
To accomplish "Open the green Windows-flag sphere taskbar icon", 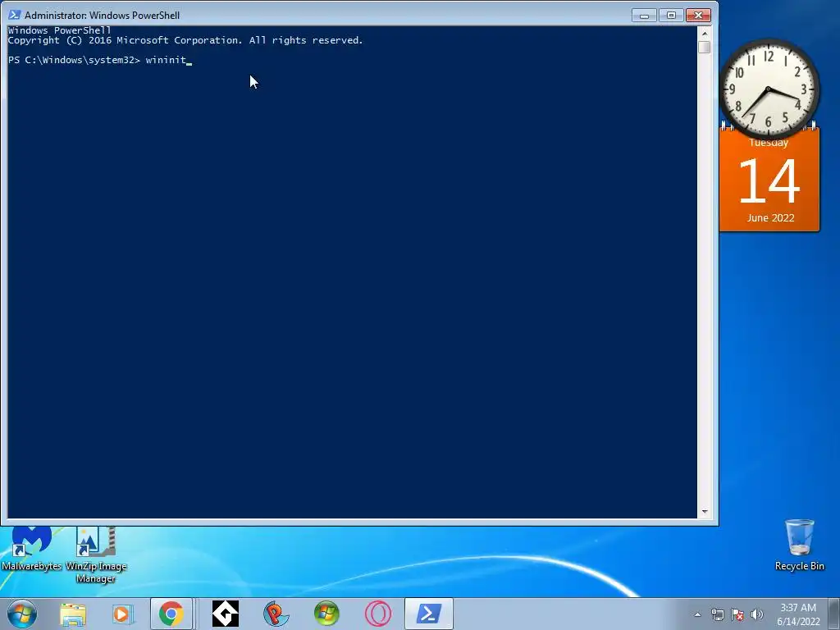I will 326,614.
